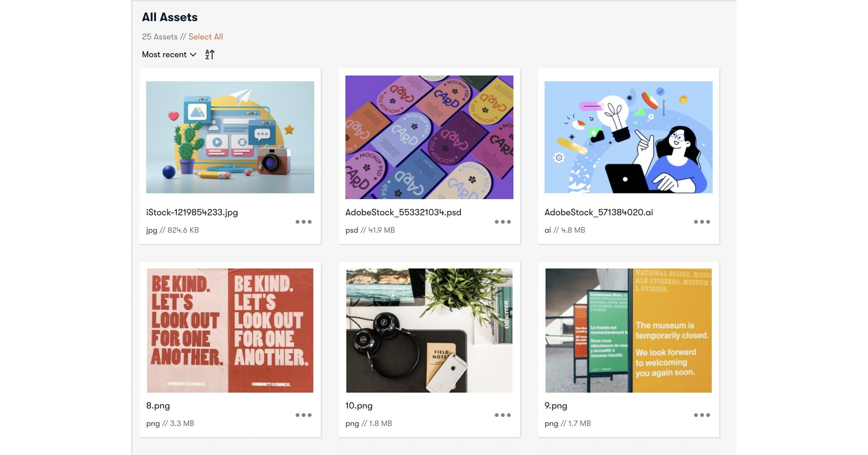Screen dimensions: 868x455
Task: Open the purple card mockup thumbnail
Action: tap(429, 137)
